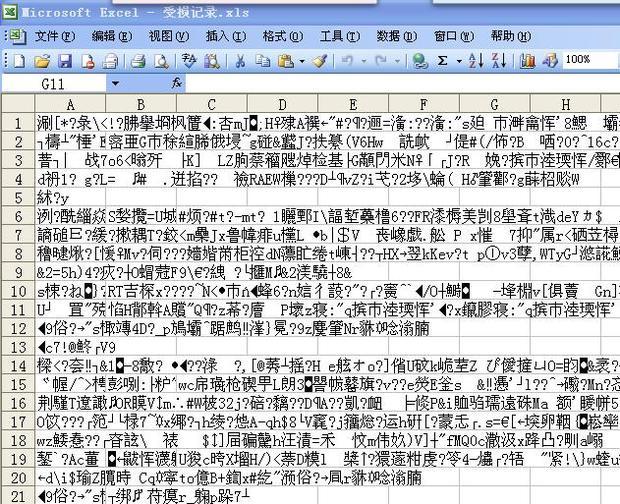Open the 帮助(H) menu

511,36
